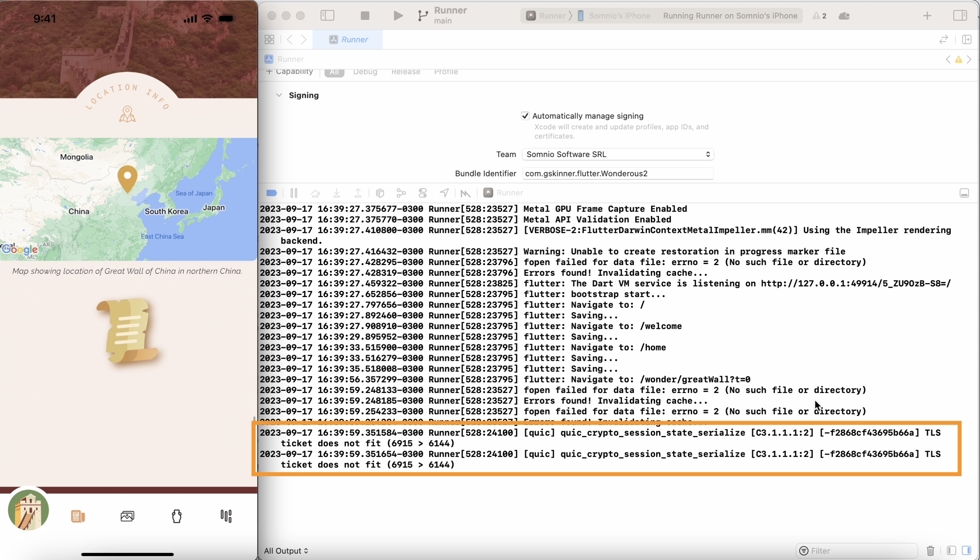Screen dimensions: 980x560
Task: Click Simulate Location arrow icon
Action: coord(444,193)
